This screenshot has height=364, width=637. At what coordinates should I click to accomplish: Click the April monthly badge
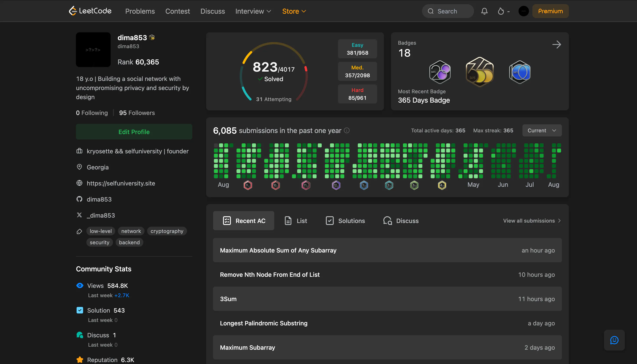click(x=442, y=185)
